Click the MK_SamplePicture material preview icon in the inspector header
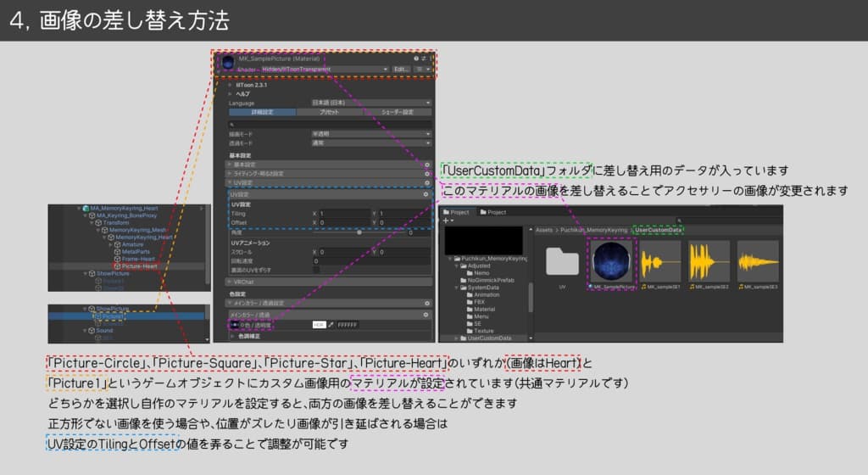Viewport: 868px width, 475px height. tap(226, 63)
